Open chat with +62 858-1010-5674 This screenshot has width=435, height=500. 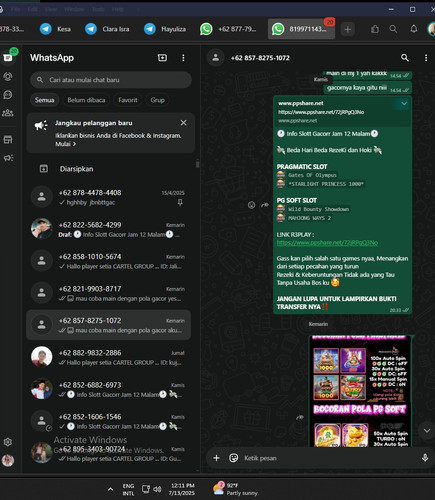pyautogui.click(x=109, y=261)
